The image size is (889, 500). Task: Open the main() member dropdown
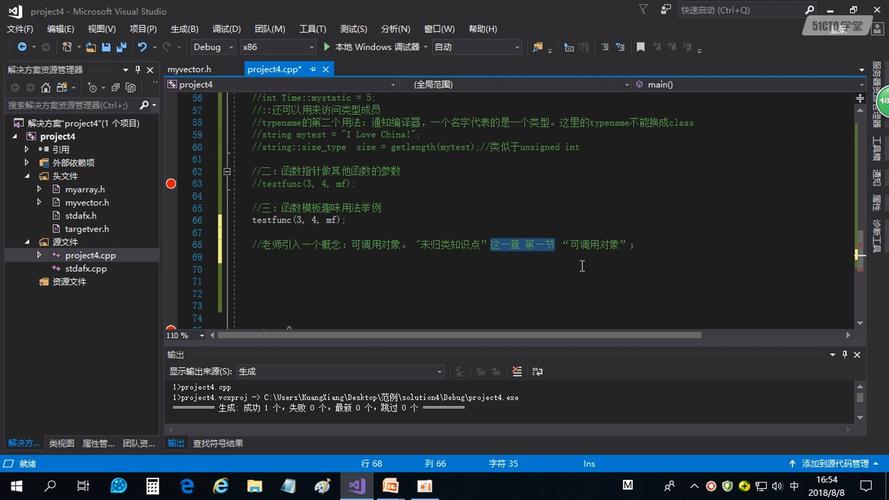point(748,84)
